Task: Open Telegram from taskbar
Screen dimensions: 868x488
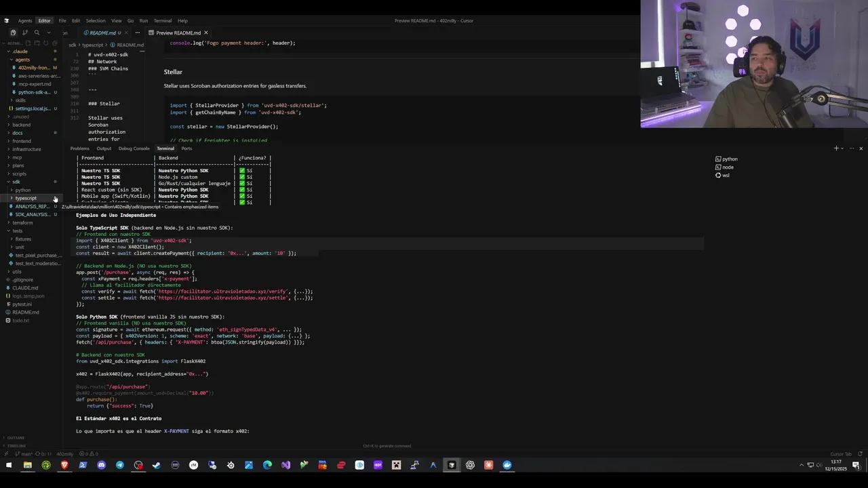Action: [120, 465]
